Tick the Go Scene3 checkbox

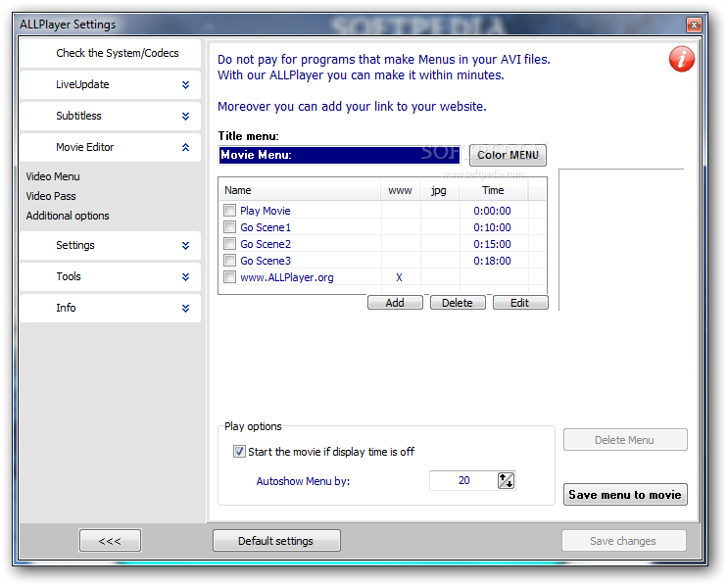[230, 260]
